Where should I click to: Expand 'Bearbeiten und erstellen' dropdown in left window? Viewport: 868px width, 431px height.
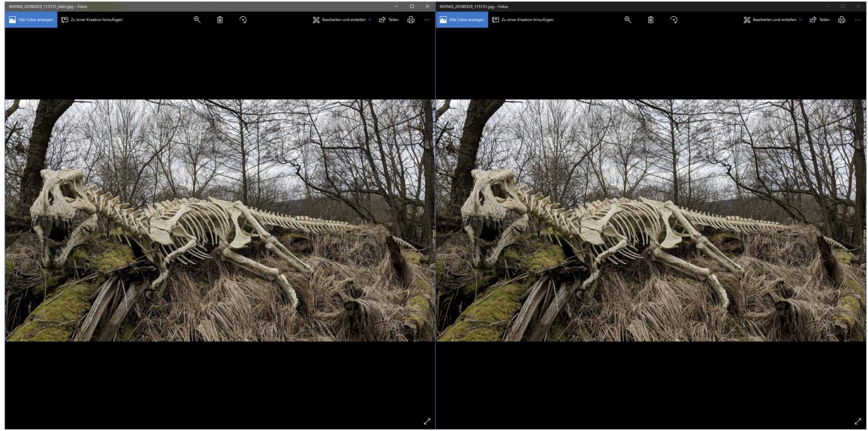(342, 20)
